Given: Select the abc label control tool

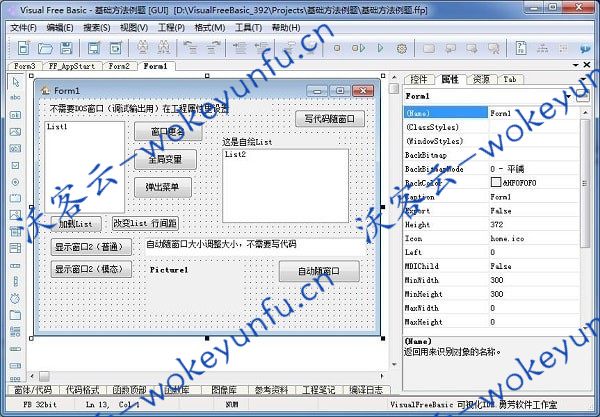Looking at the screenshot, I should click(15, 98).
